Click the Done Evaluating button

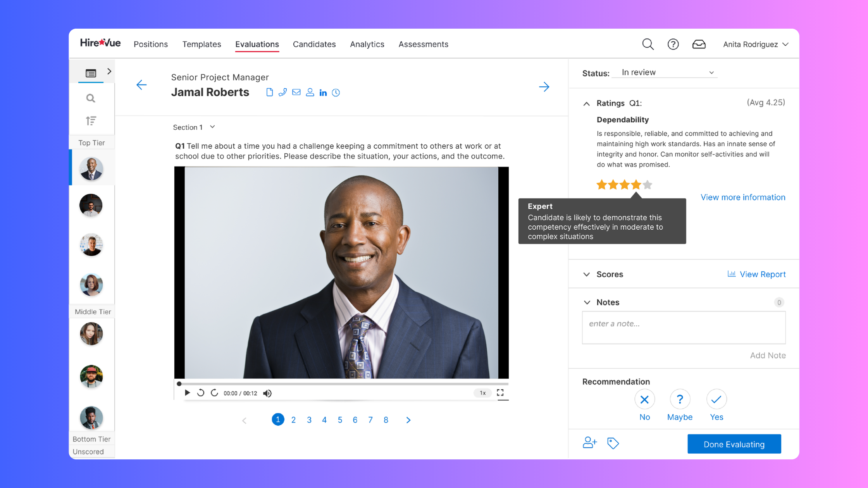tap(734, 444)
